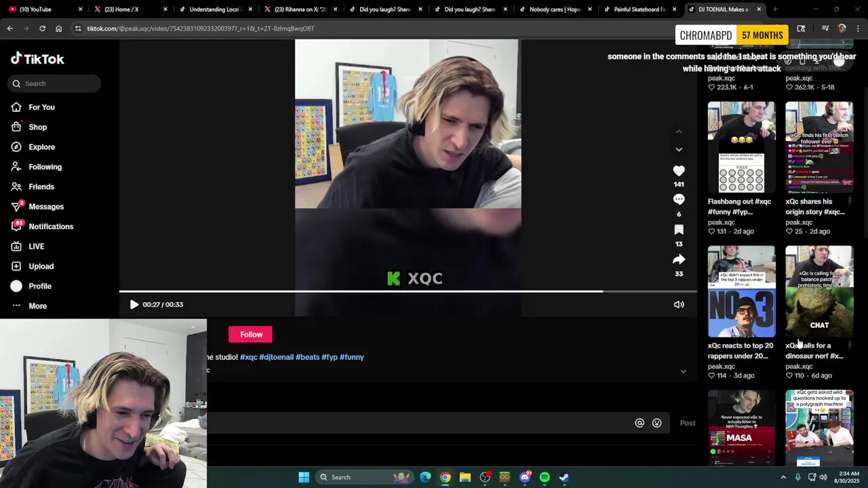The image size is (868, 488).
Task: Show hidden system tray icons
Action: (783, 477)
